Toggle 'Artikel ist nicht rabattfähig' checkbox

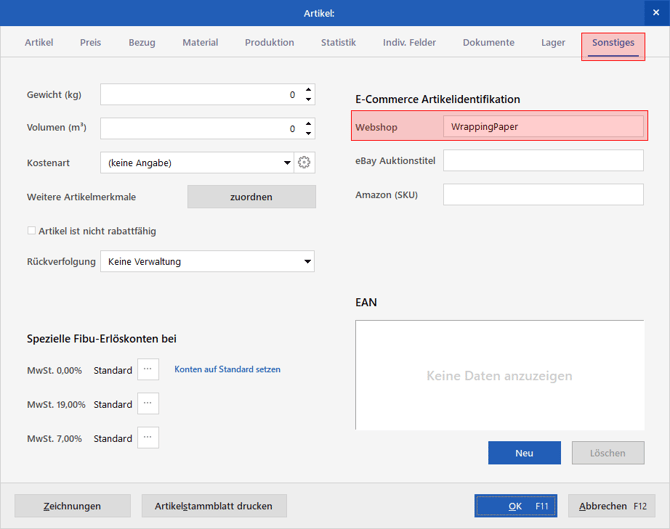tap(32, 231)
